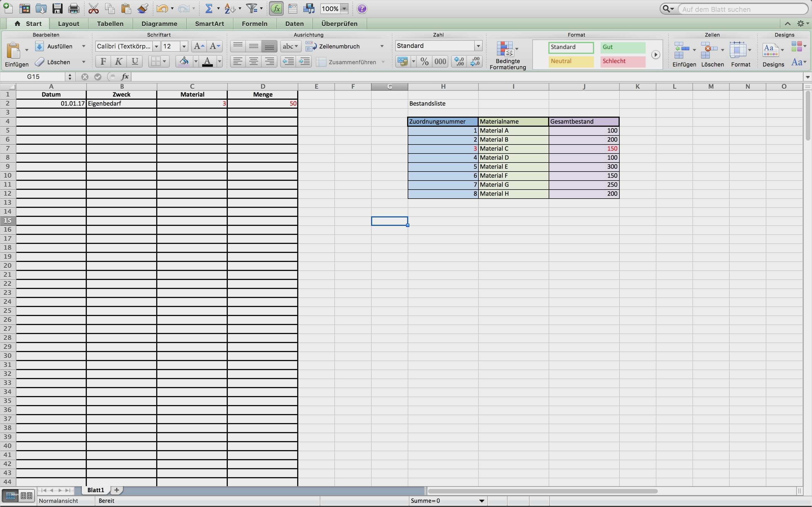Apply the Prozent (%) number format
This screenshot has height=507, width=812.
(424, 61)
